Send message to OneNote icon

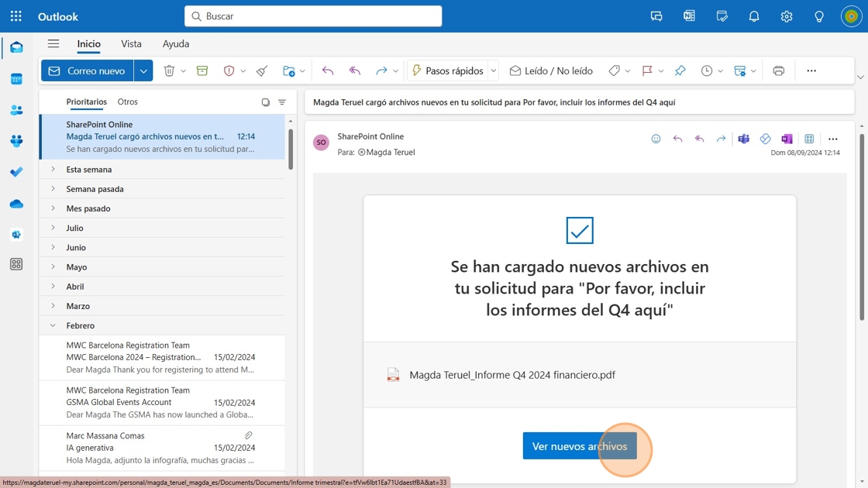[x=787, y=139]
